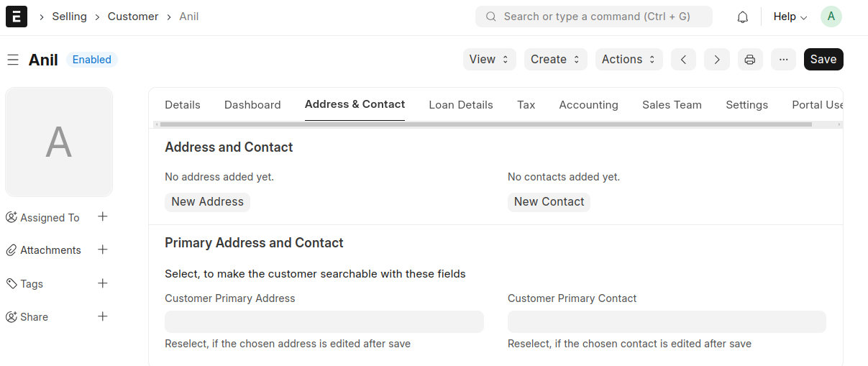Add attachment using the plus icon

pos(103,250)
